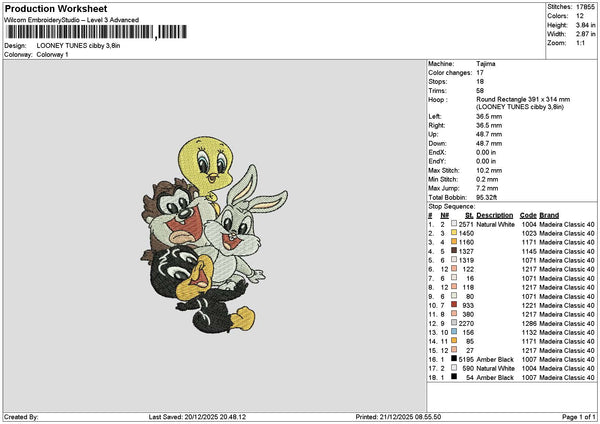Select the Machine value Tajima
The height and width of the screenshot is (424, 600).
486,64
